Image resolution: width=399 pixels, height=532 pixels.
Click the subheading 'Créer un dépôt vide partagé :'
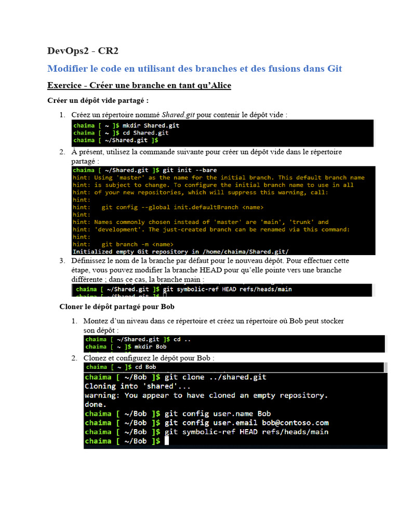tap(98, 100)
